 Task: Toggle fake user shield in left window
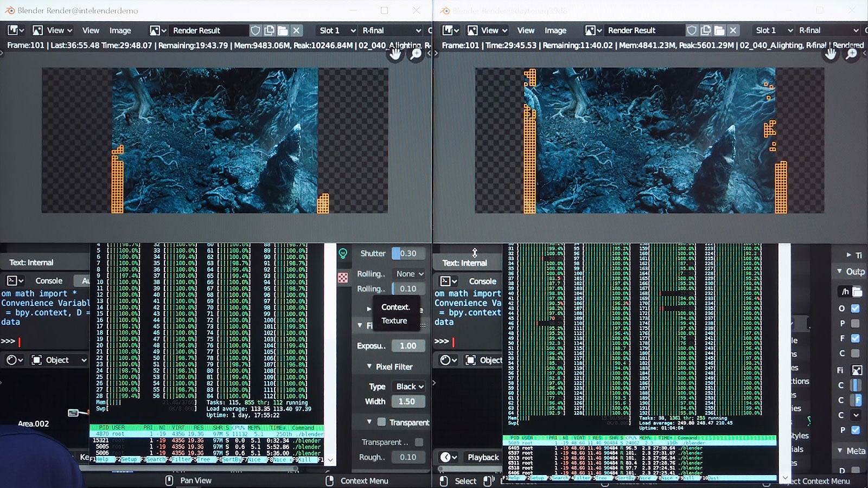255,30
